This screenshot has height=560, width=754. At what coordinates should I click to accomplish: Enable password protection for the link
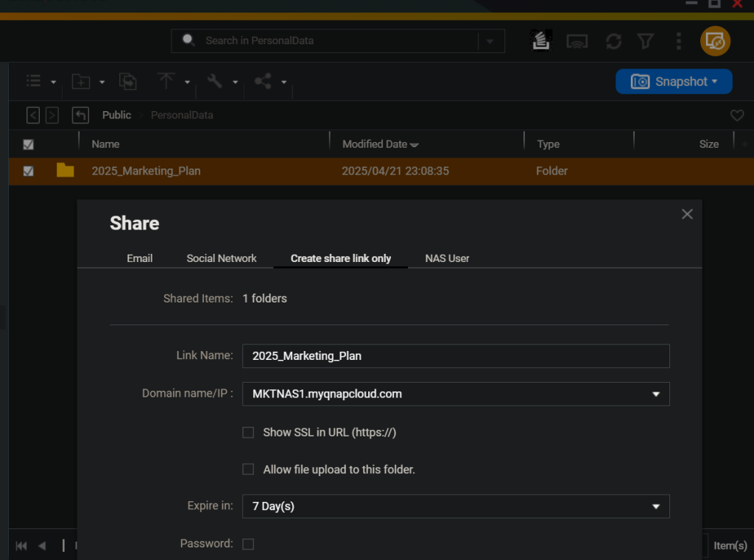(x=248, y=543)
